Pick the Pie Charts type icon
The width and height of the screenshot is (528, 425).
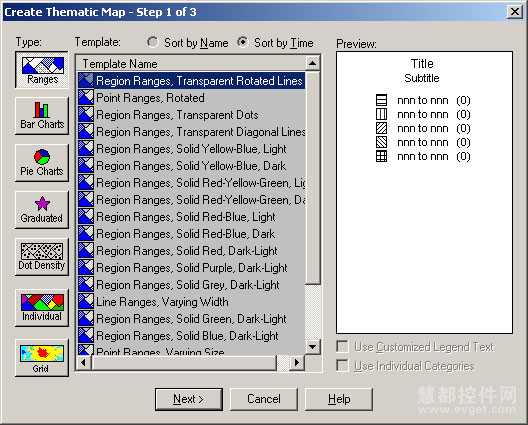[42, 163]
